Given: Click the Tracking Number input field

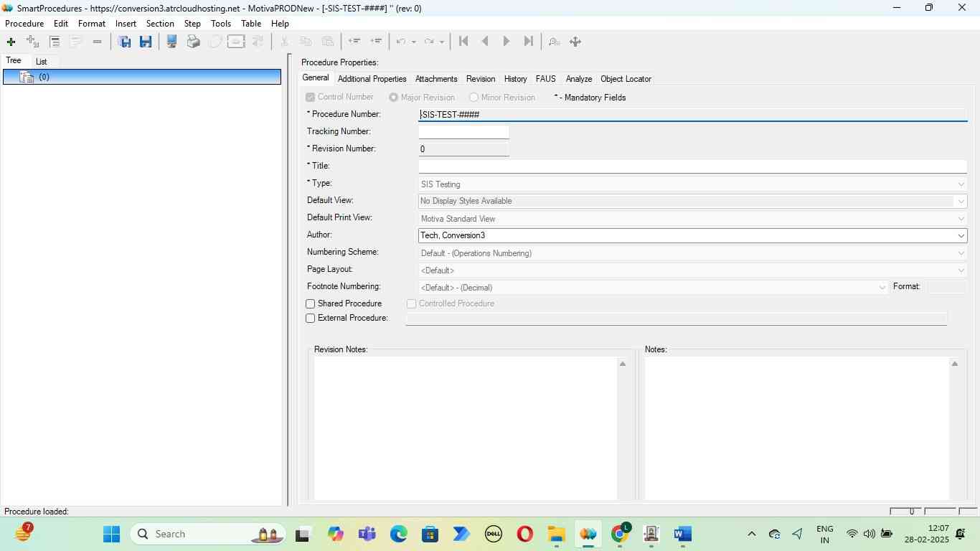Looking at the screenshot, I should click(463, 132).
